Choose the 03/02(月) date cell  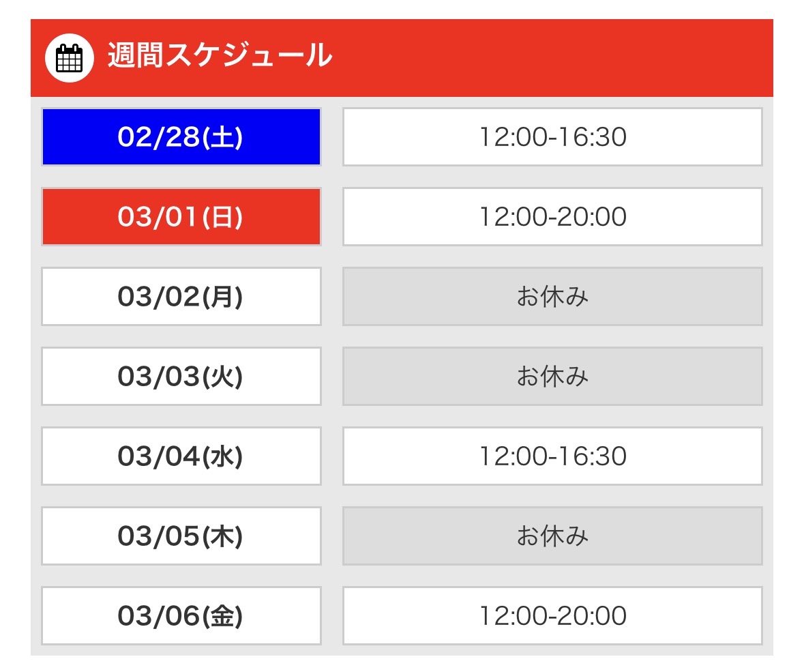181,296
